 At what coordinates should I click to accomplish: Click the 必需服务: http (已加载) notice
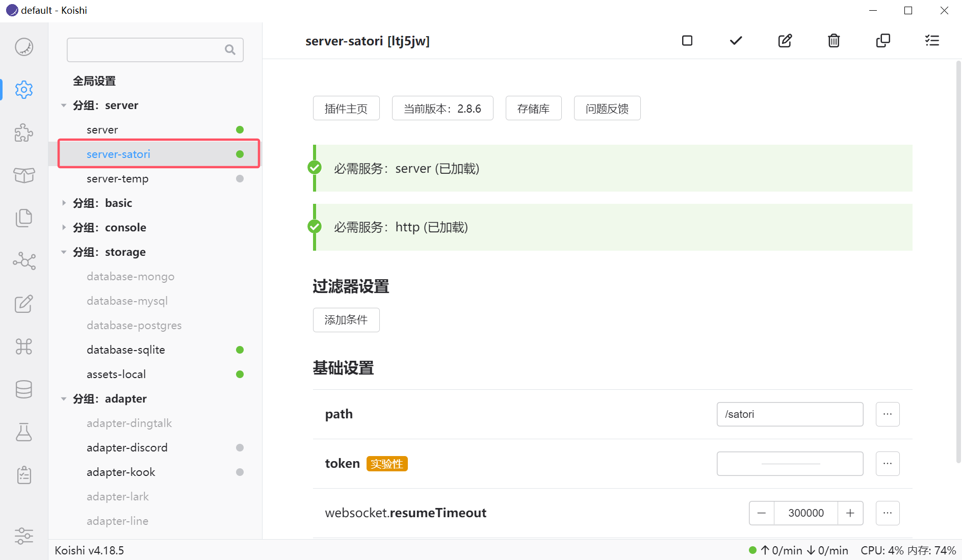point(613,227)
